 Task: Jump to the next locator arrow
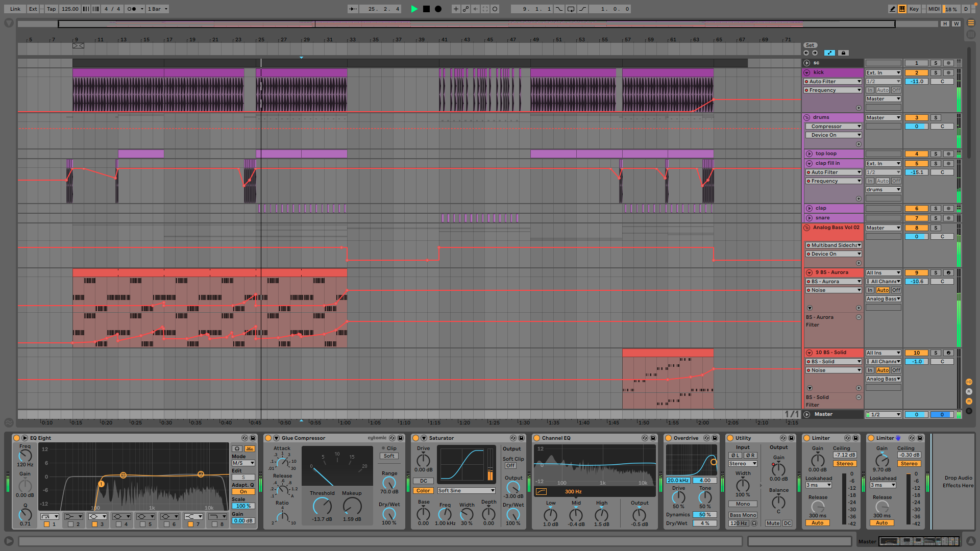(815, 53)
